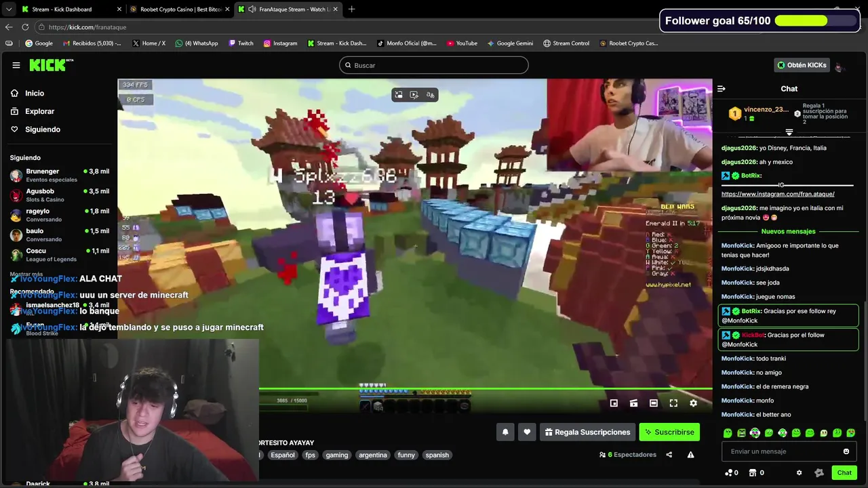This screenshot has height=488, width=868.
Task: Open a new browser tab
Action: click(351, 9)
